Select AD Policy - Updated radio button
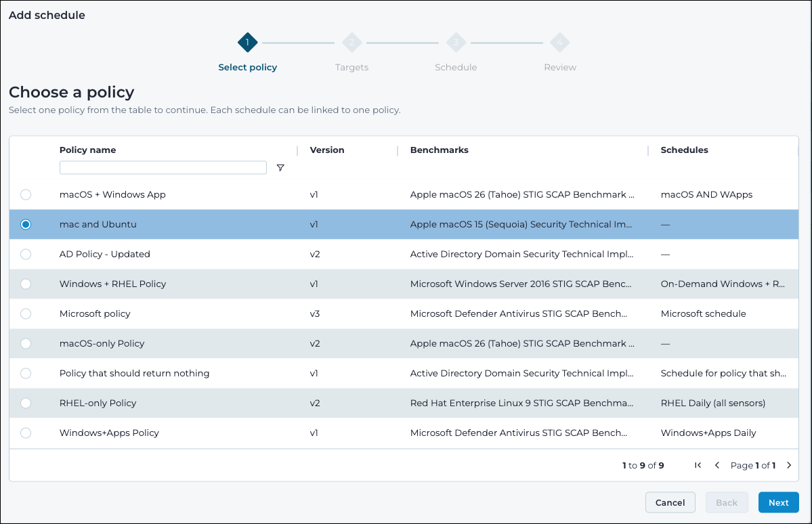This screenshot has width=812, height=524. (x=25, y=255)
